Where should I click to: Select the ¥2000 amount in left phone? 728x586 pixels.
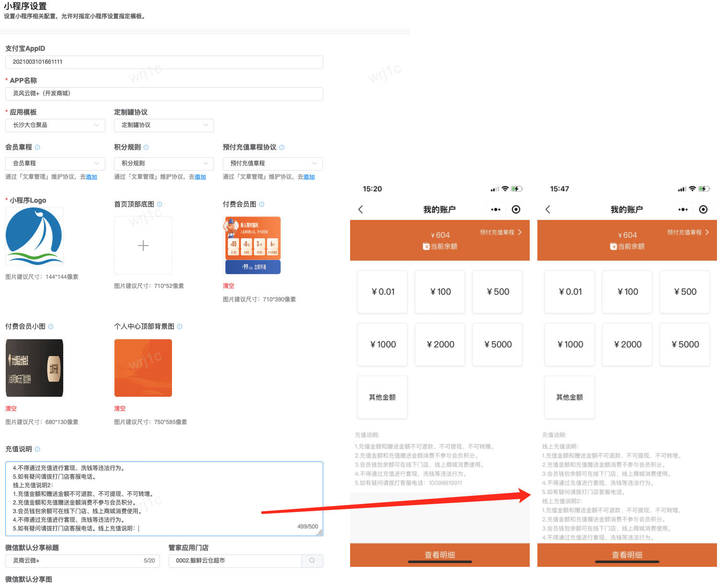440,345
